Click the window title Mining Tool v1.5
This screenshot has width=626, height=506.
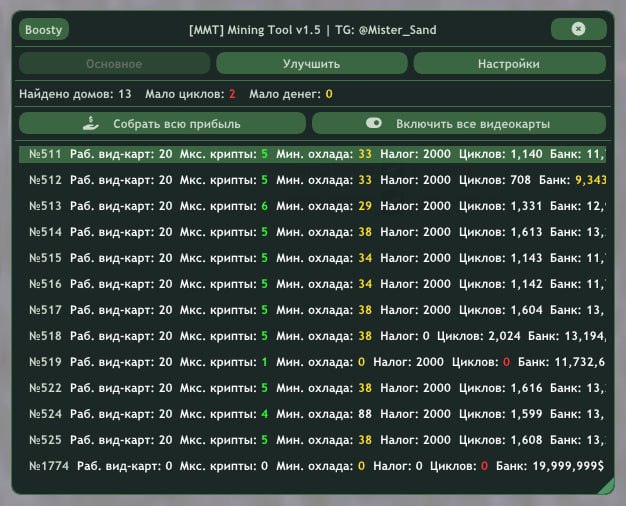(313, 30)
